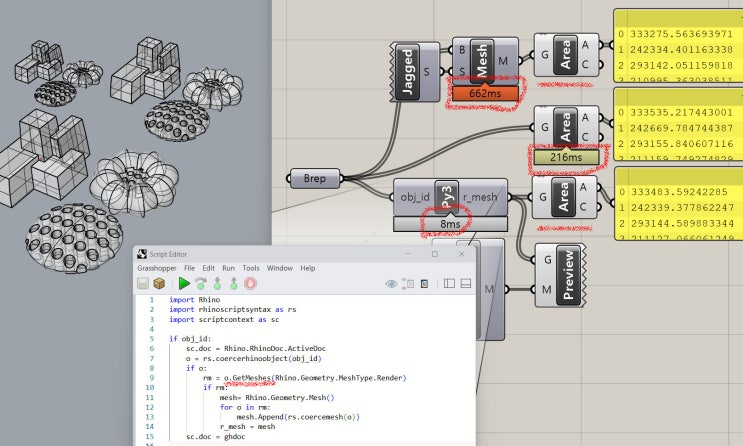
Task: Toggle the side panel layout icon
Action: (449, 283)
